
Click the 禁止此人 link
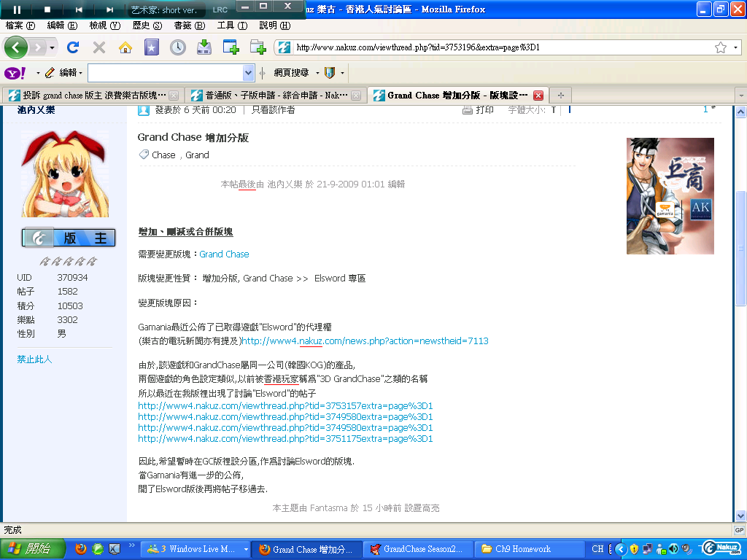34,359
